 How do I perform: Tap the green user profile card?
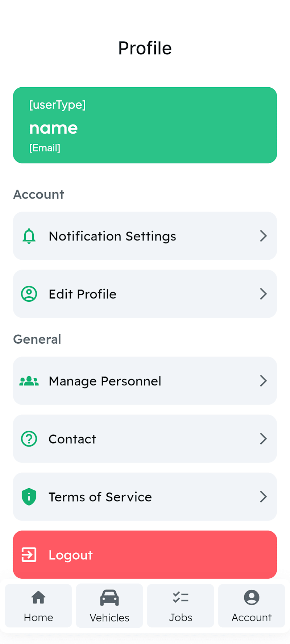(x=145, y=125)
